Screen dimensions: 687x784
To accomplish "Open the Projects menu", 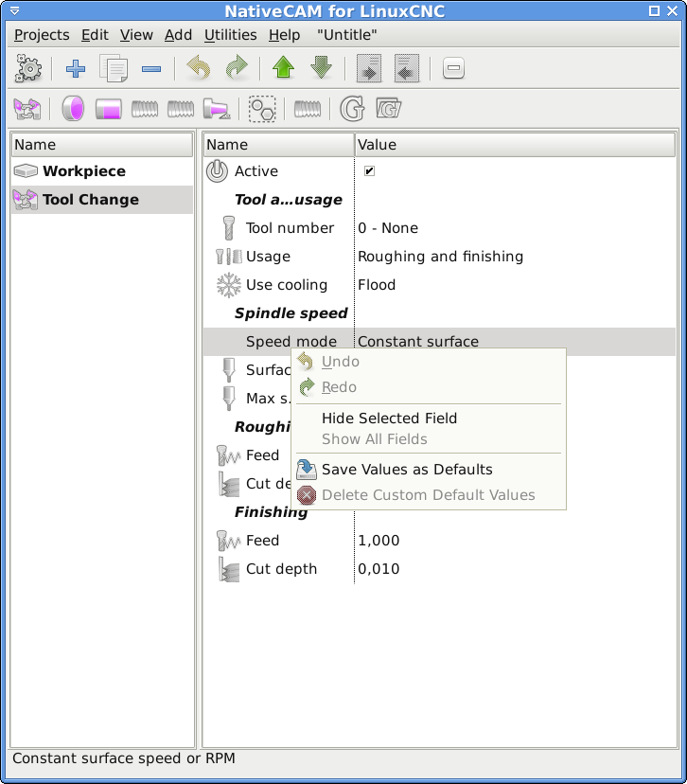I will click(x=42, y=35).
